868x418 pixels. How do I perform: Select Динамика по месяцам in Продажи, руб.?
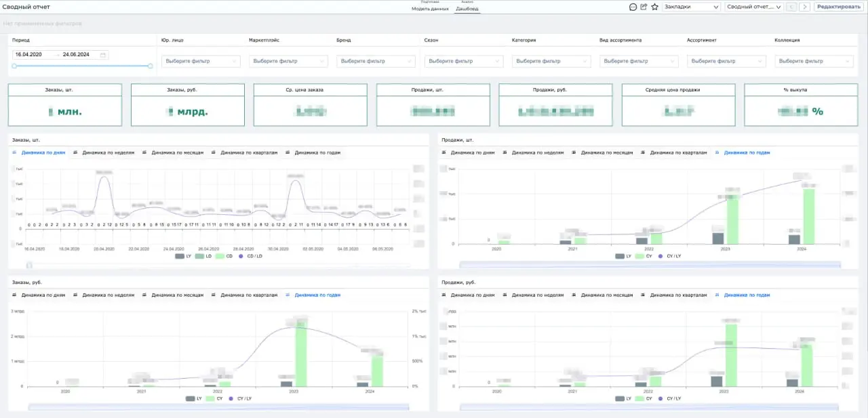(601, 295)
